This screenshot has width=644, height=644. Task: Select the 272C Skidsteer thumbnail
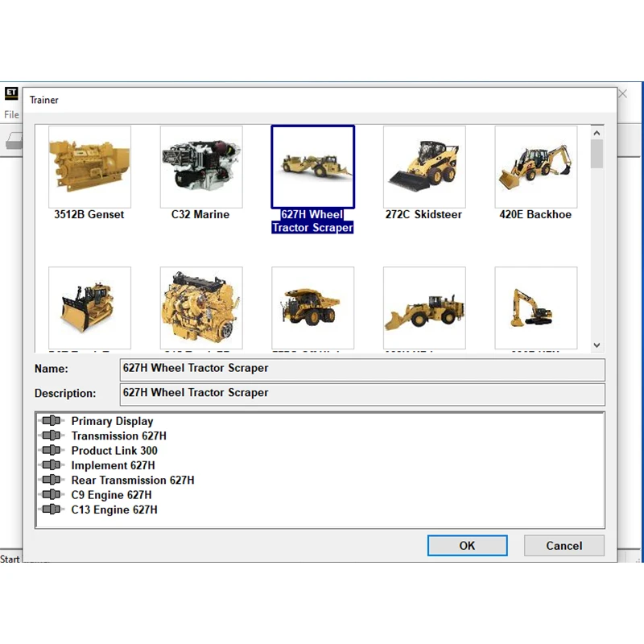pyautogui.click(x=424, y=167)
